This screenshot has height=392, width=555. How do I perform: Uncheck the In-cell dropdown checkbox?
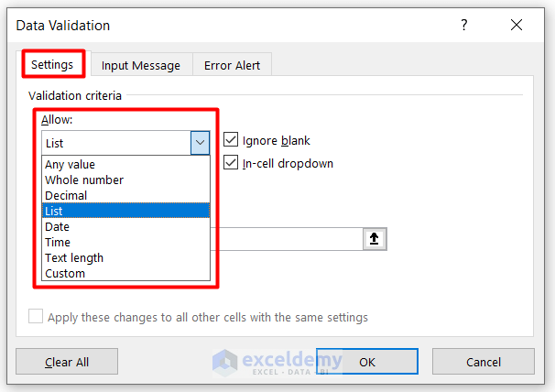232,163
